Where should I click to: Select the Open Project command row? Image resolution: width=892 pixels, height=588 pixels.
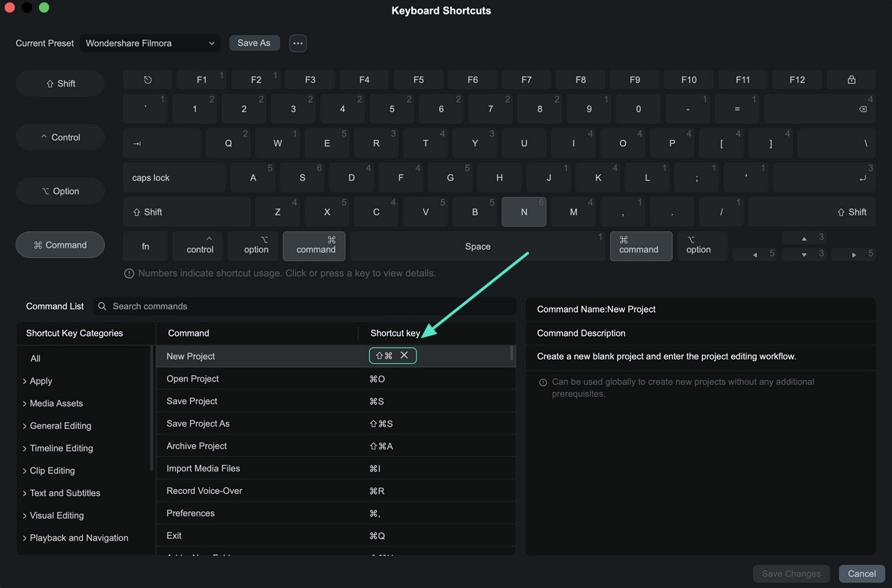tap(336, 379)
